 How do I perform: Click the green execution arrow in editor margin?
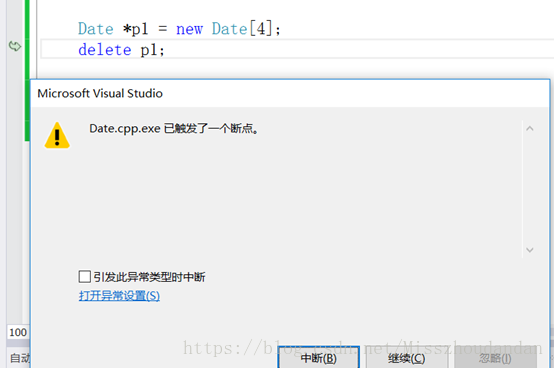15,46
